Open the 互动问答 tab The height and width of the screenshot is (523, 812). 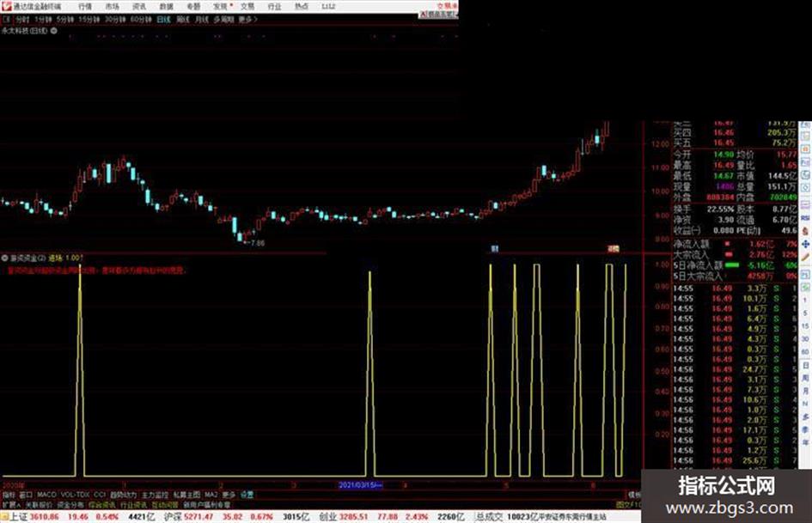click(x=165, y=504)
